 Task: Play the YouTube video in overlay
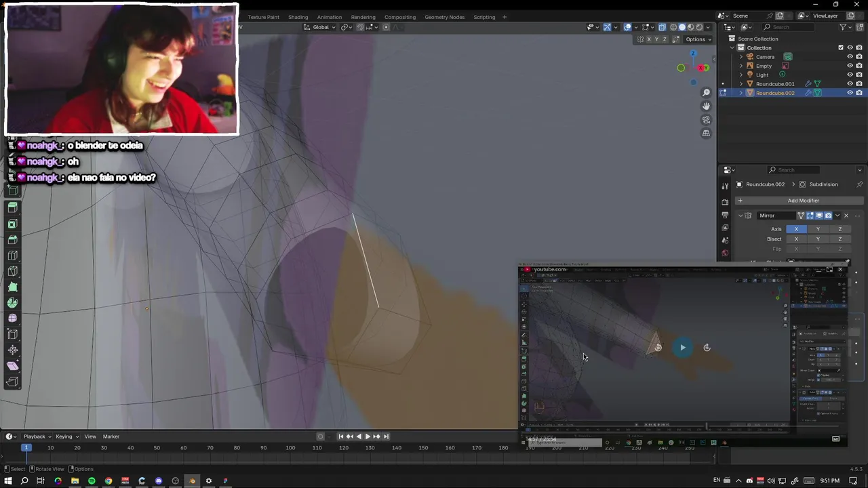pos(682,348)
